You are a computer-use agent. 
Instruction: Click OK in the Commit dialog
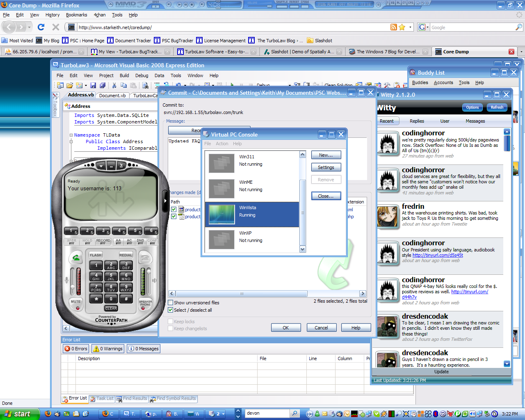(x=286, y=328)
